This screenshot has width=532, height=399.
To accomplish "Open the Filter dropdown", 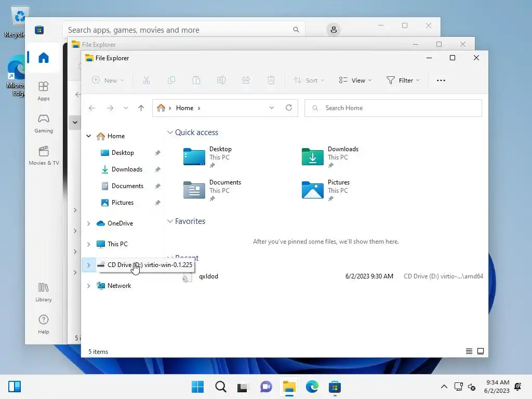I will 403,81.
